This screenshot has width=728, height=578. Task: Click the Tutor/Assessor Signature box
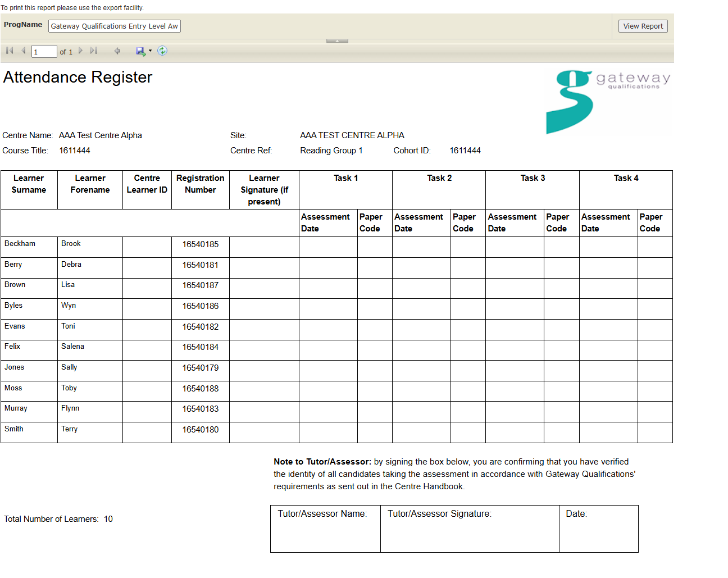[x=470, y=529]
